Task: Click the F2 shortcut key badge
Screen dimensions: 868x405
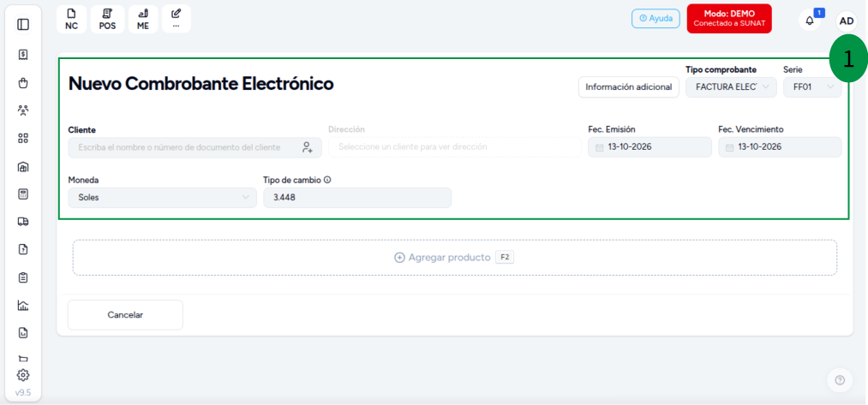Action: coord(505,257)
